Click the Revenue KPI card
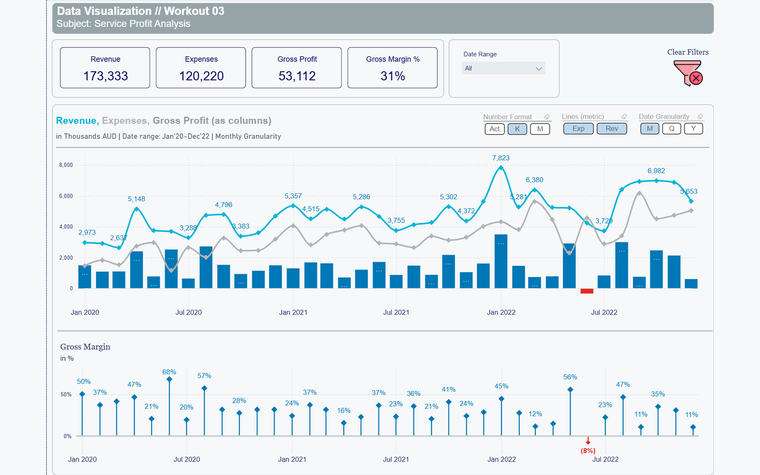This screenshot has height=475, width=760. click(105, 68)
